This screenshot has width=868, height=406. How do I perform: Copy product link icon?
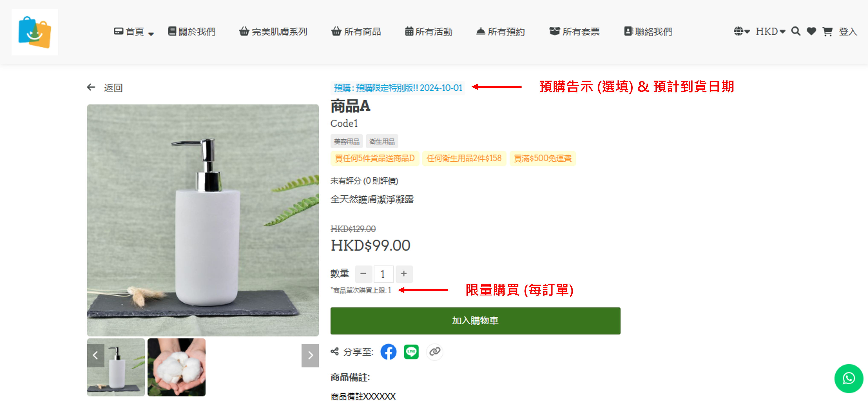pos(434,352)
